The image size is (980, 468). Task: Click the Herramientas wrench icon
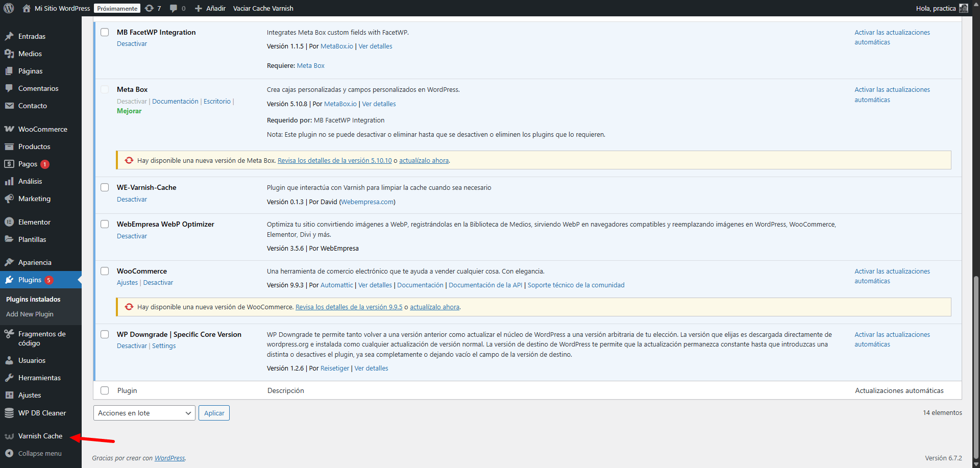(x=9, y=378)
